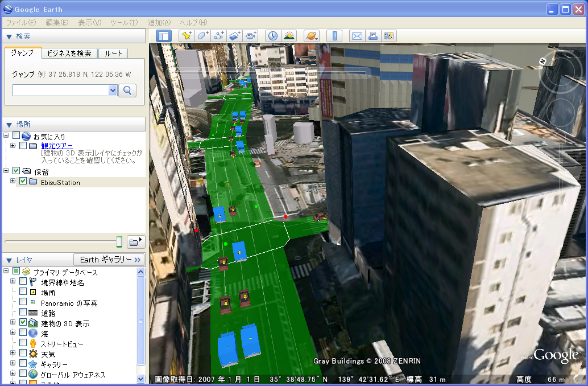Collapse the 検索 panel triangle
This screenshot has height=386, width=588.
9,37
